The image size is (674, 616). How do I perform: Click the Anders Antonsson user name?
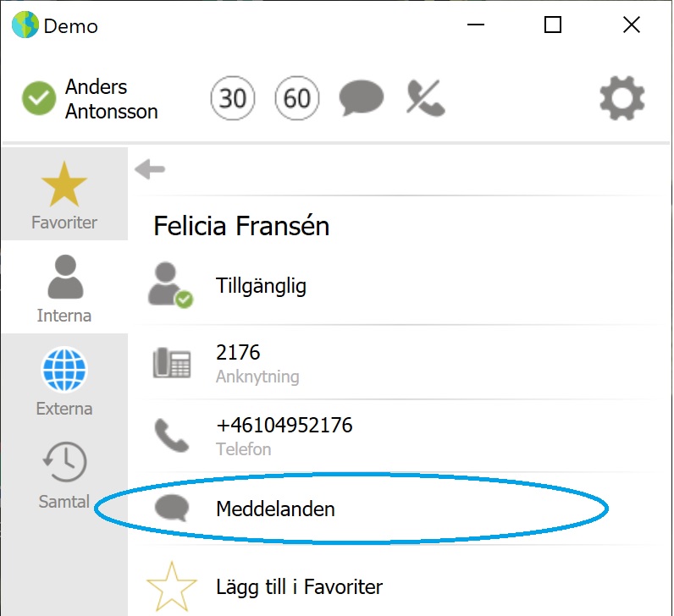(x=111, y=99)
